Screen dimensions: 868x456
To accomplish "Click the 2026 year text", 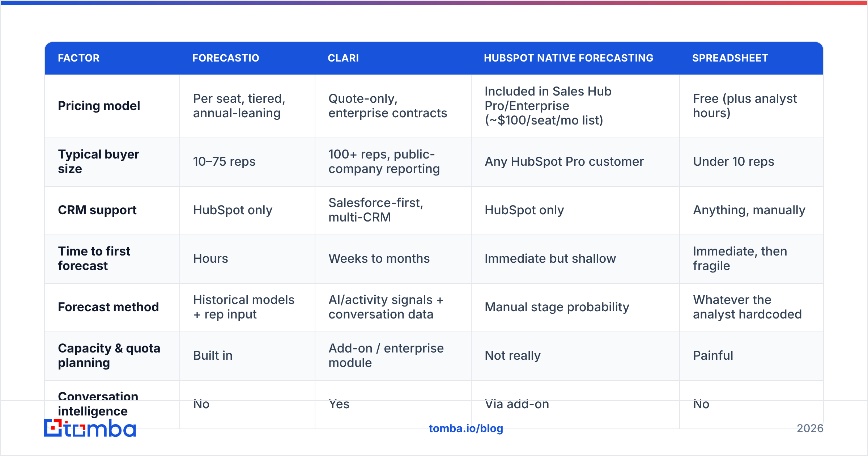I will [x=810, y=428].
